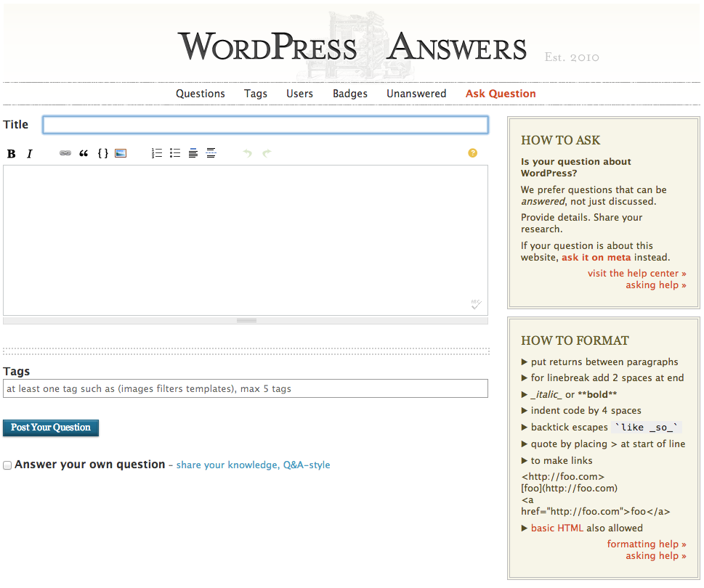Insert a heading with the heading icon
The image size is (704, 588).
(x=193, y=153)
